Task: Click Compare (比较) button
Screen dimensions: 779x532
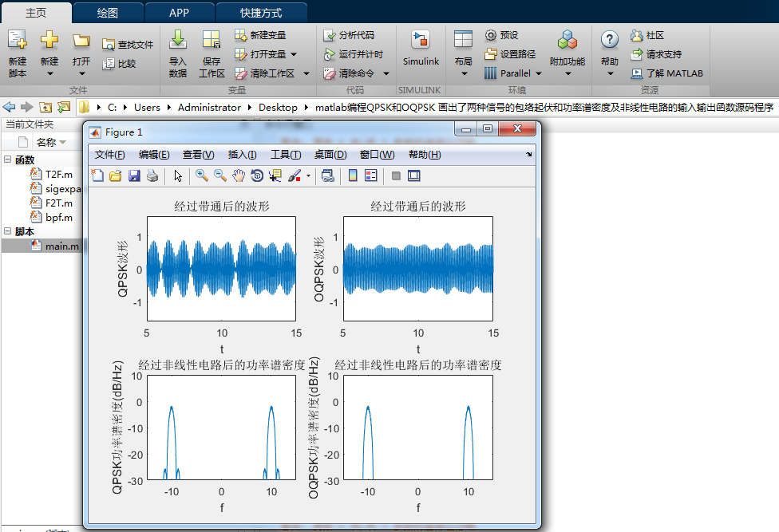Action: click(119, 64)
